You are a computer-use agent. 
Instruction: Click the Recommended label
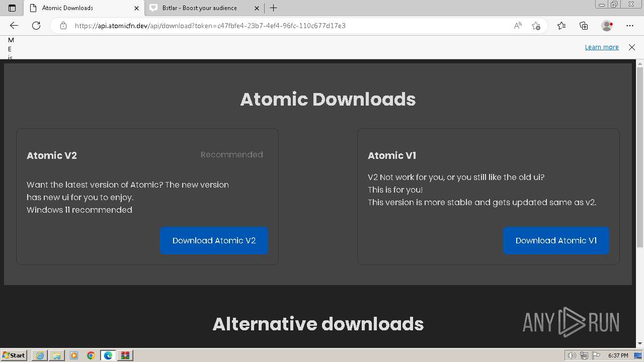(232, 154)
